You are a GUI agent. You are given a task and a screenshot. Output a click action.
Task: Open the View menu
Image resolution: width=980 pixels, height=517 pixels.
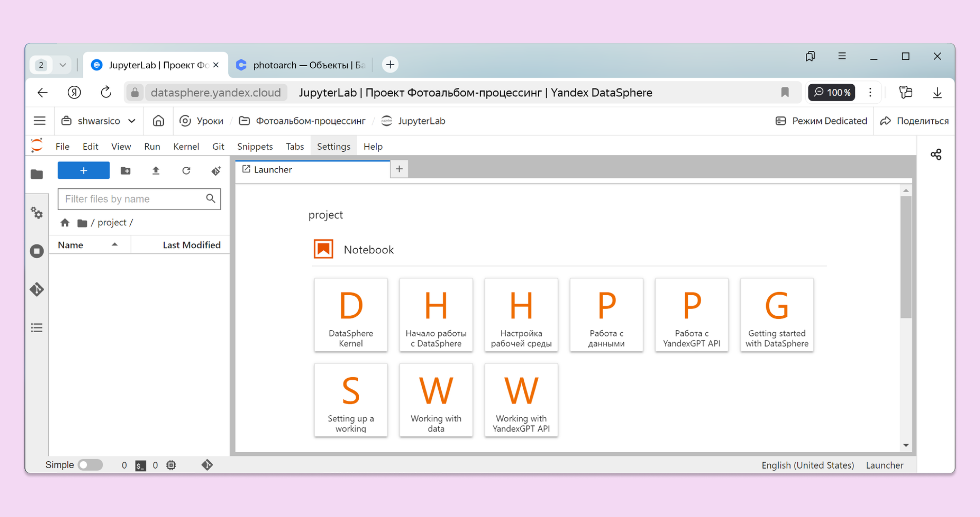pyautogui.click(x=121, y=146)
